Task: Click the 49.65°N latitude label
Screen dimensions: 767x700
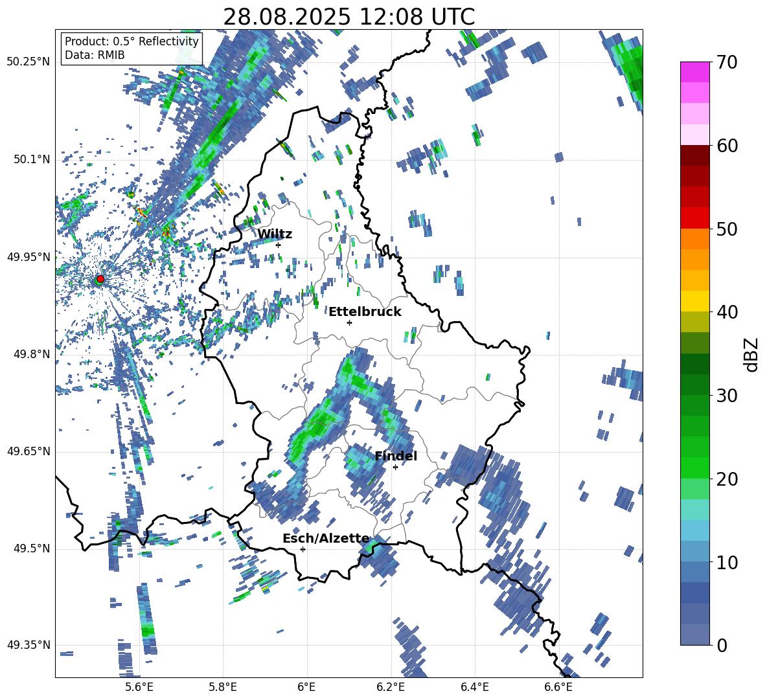Action: click(x=29, y=451)
